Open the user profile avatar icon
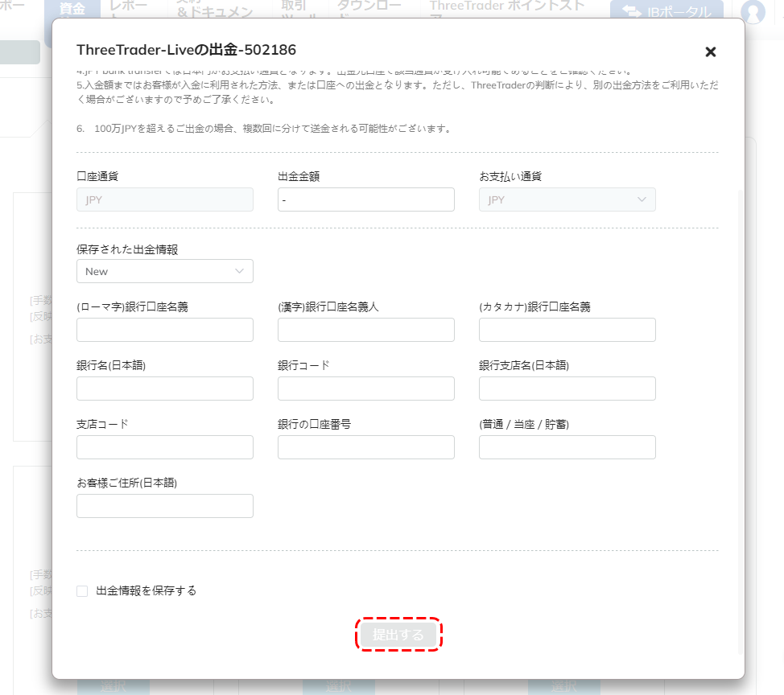784x695 pixels. (753, 11)
